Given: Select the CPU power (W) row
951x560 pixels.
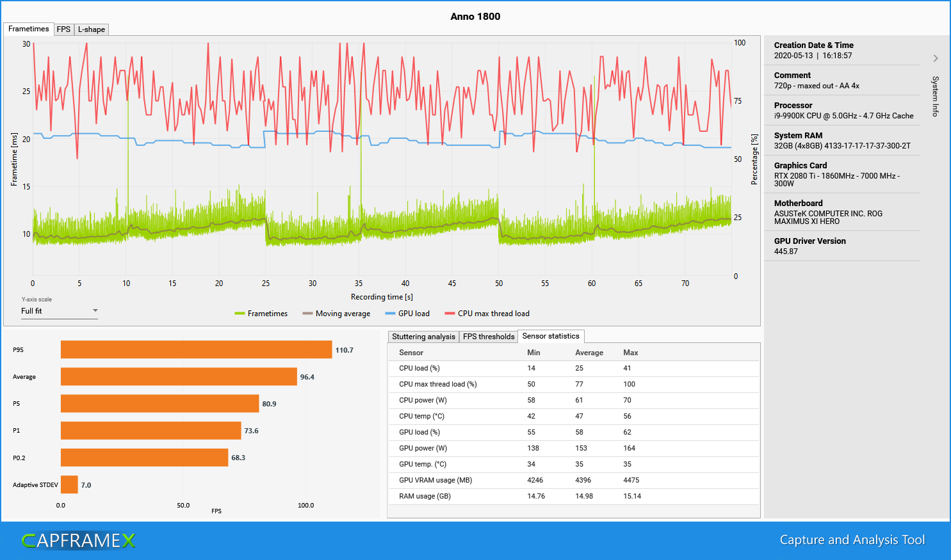Looking at the screenshot, I should (574, 400).
